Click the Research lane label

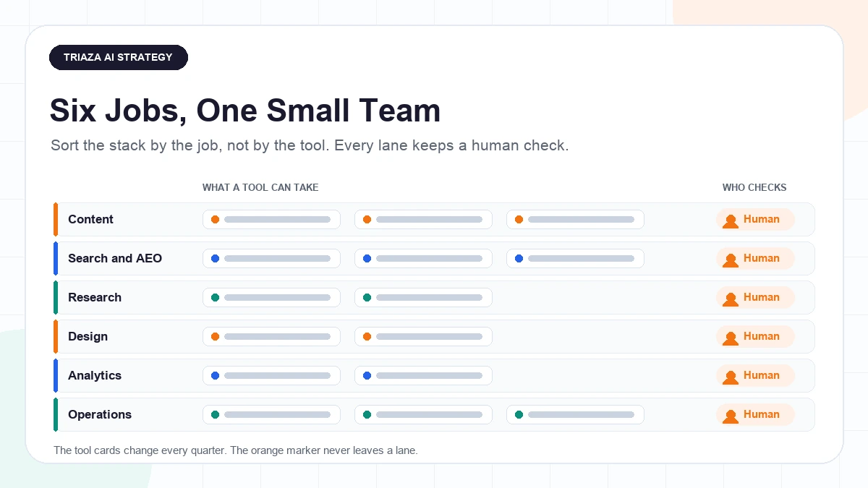[95, 297]
